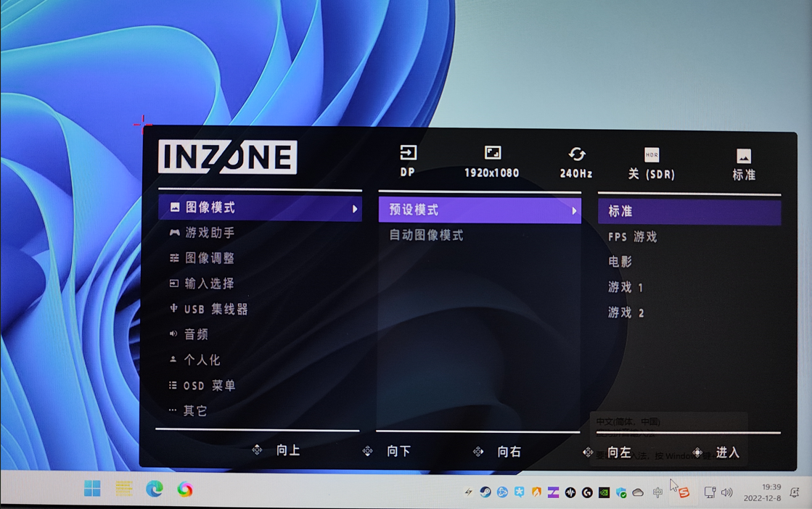Open the Sogou input method S icon
This screenshot has height=509, width=812.
[x=684, y=493]
